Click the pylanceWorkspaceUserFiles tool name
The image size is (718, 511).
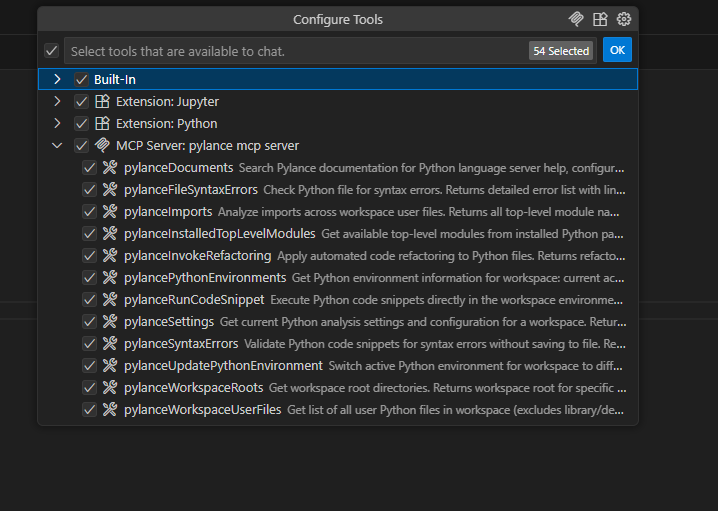click(x=202, y=409)
